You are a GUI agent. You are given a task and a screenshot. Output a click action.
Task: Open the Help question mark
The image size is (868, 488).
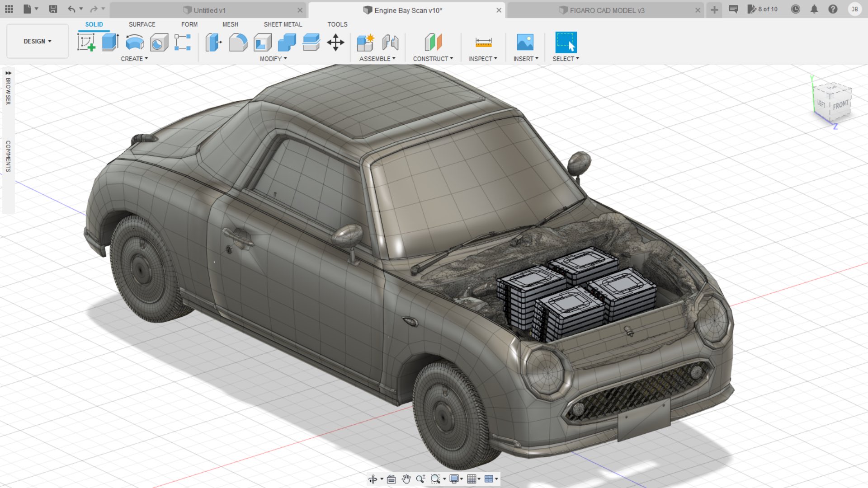pos(833,9)
